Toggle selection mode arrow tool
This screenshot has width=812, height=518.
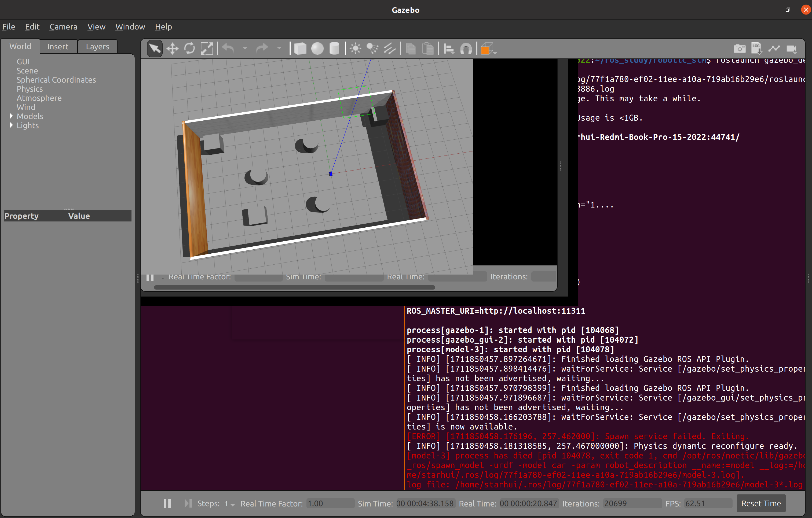click(155, 49)
